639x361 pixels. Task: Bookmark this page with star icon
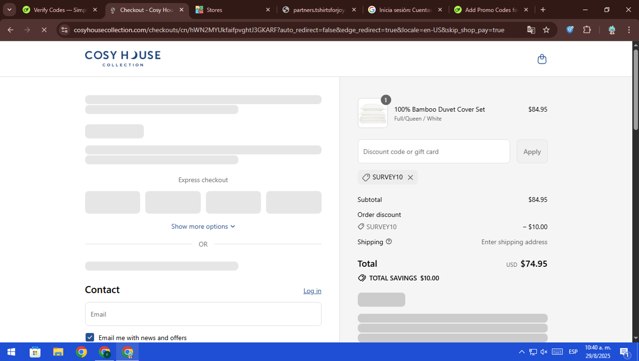click(546, 30)
